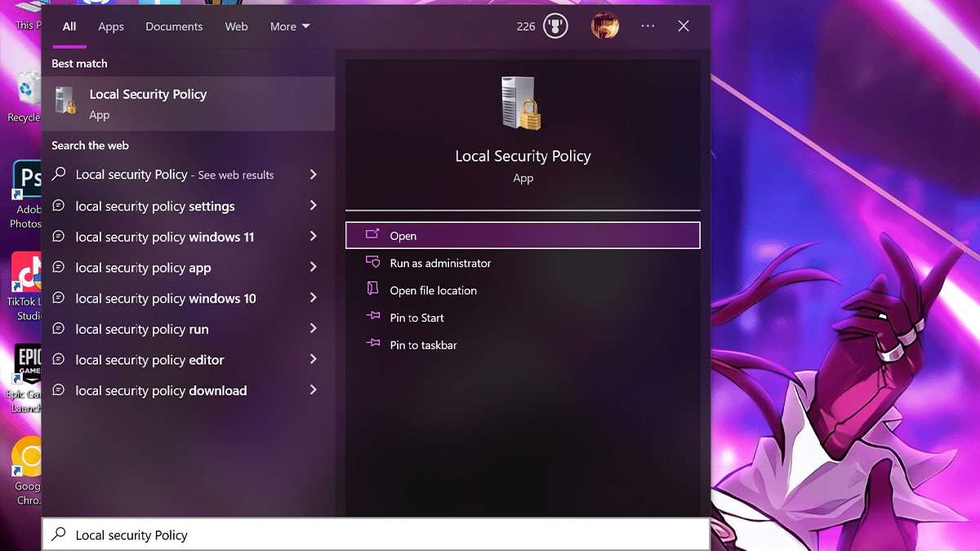Click chat icon beside windows 11 suggestion
The image size is (980, 551).
pos(59,237)
